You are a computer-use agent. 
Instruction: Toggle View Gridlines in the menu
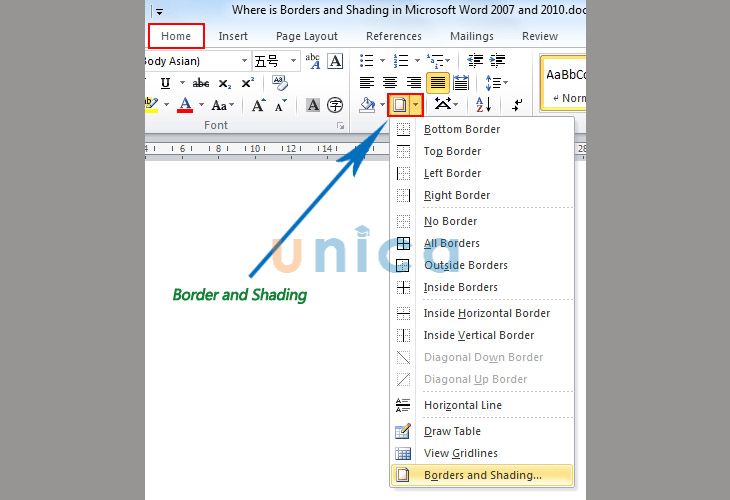point(481,453)
